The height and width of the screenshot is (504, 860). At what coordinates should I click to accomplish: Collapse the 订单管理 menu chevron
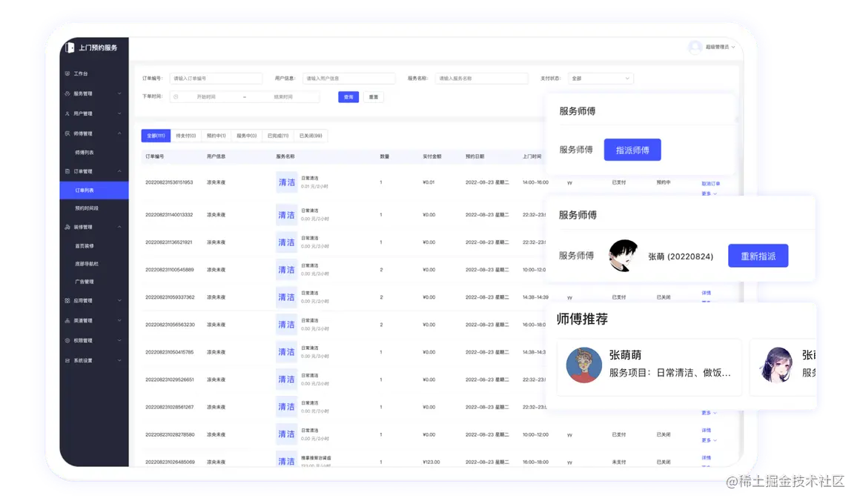click(119, 171)
